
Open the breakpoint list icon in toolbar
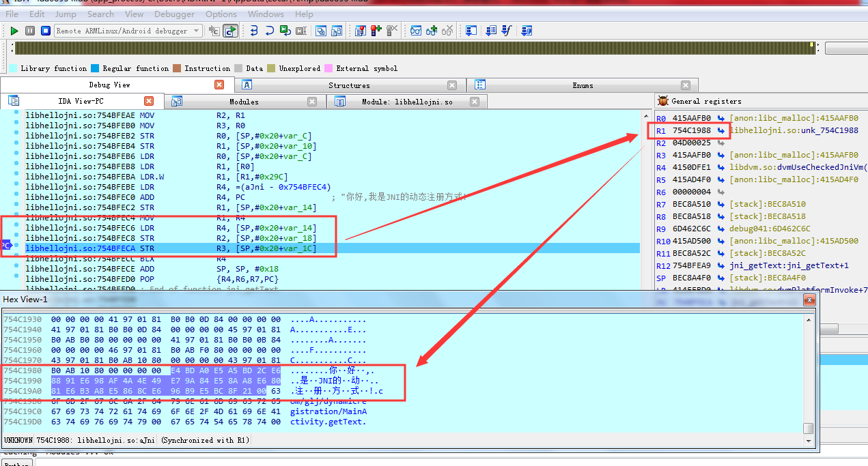point(361,31)
